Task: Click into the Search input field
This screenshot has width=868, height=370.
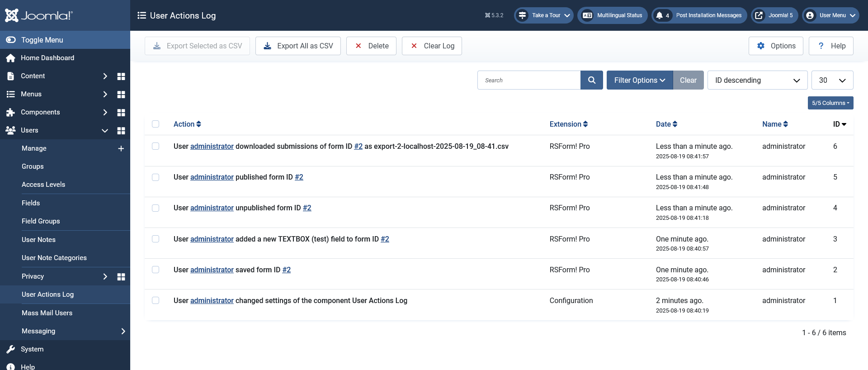Action: pyautogui.click(x=529, y=80)
